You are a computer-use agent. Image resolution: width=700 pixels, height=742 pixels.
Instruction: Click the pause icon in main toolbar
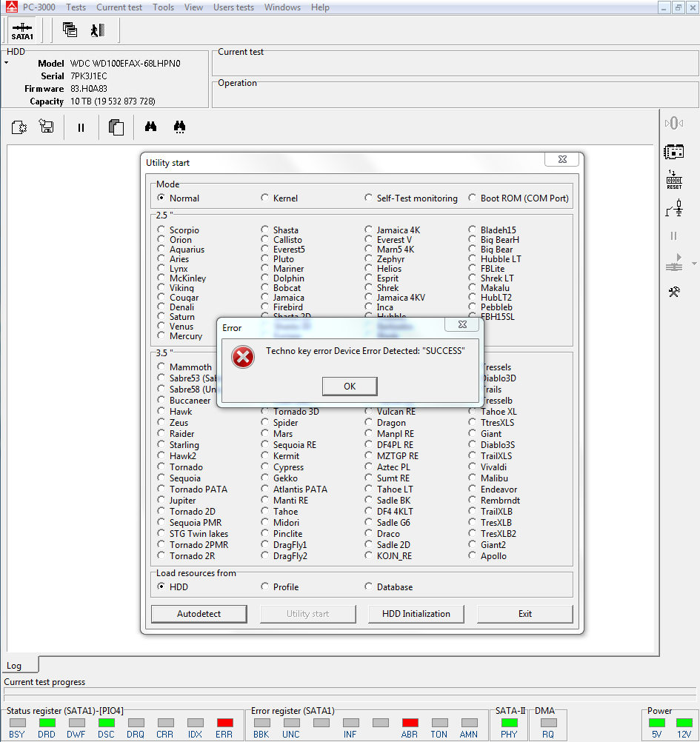[x=81, y=127]
